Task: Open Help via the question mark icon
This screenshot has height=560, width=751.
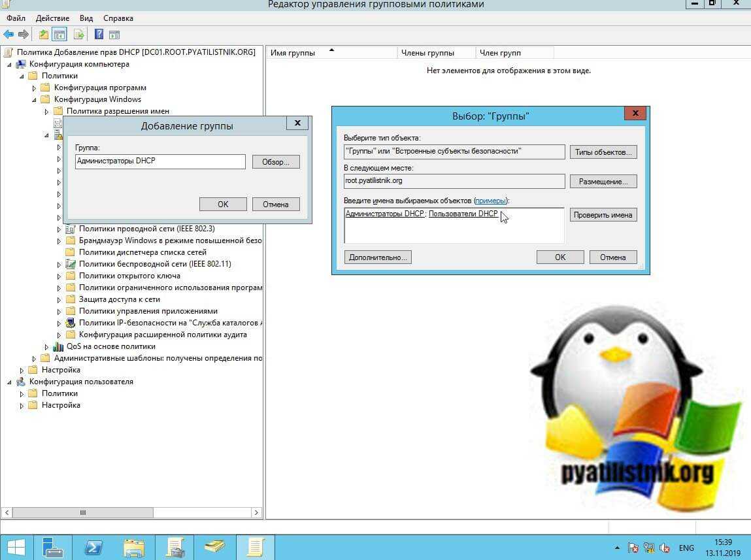Action: [x=99, y=35]
